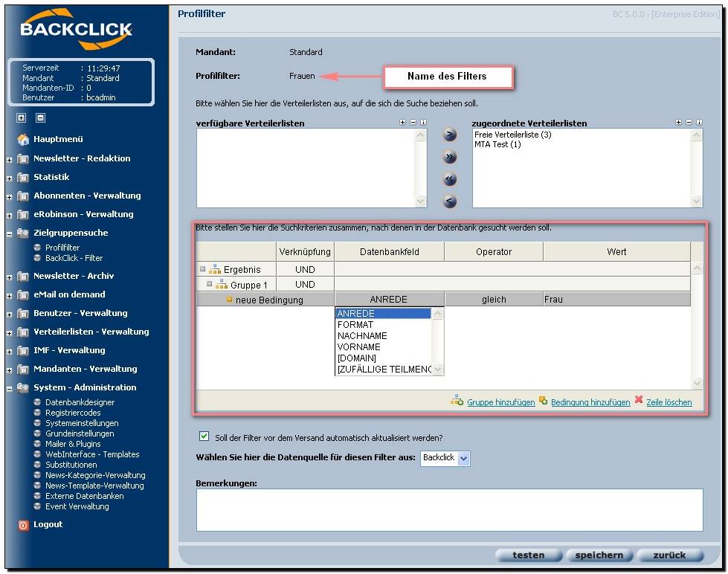Open the ANREDE Datenbankfeld dropdown cell
728x574 pixels.
(389, 300)
